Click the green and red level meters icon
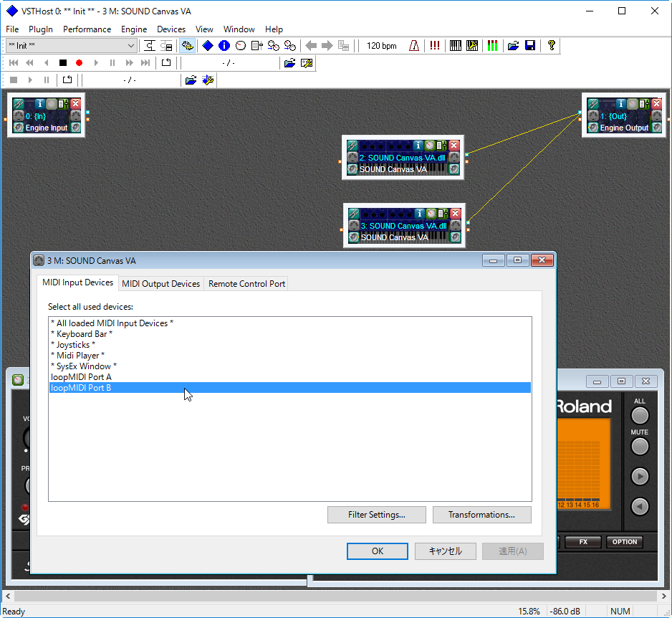 (x=492, y=45)
